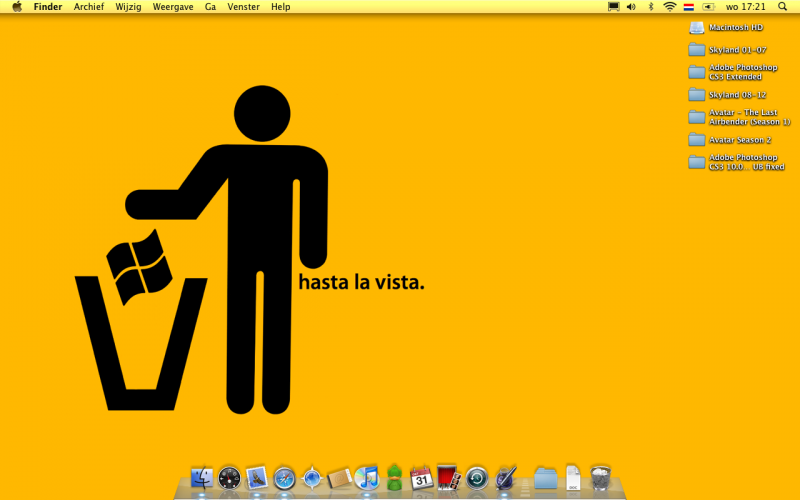Select Adobe Photoshop CS3 Extended folder

point(733,72)
